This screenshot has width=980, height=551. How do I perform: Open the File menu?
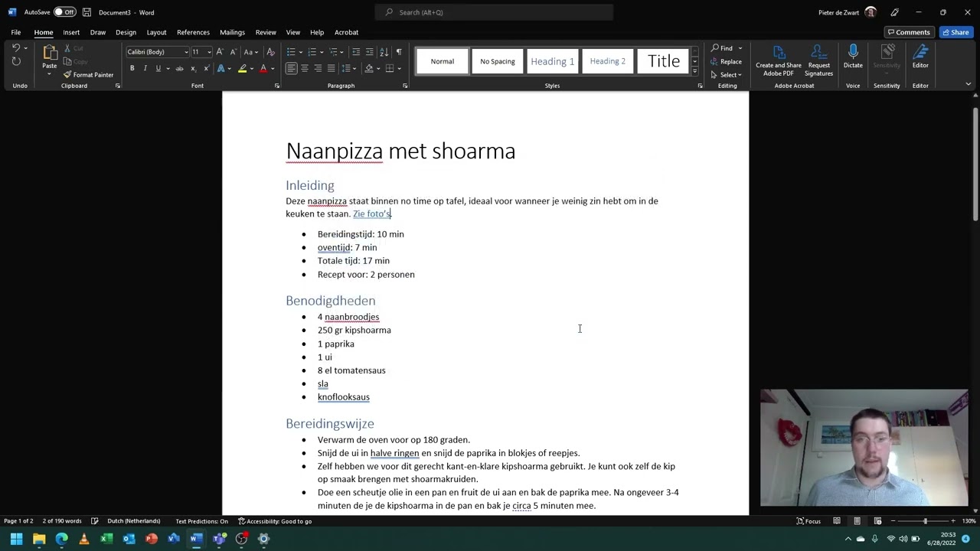click(15, 32)
